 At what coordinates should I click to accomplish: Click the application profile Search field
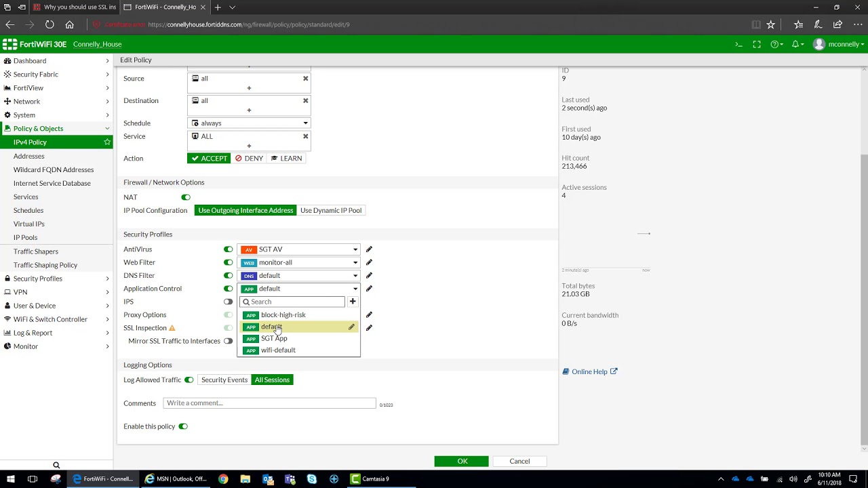click(292, 302)
